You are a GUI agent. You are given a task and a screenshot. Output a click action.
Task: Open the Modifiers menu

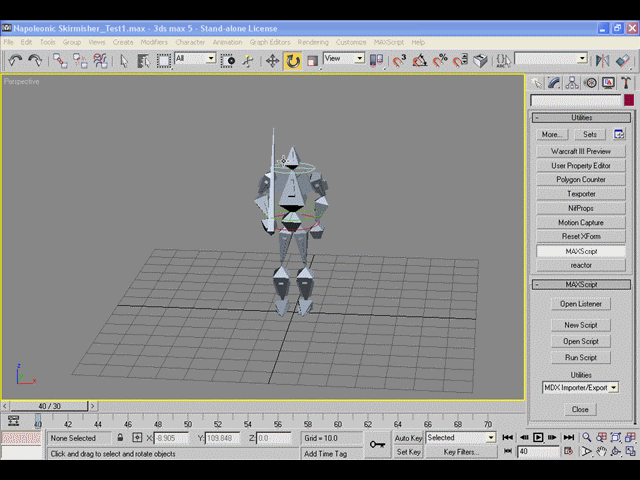pos(154,42)
